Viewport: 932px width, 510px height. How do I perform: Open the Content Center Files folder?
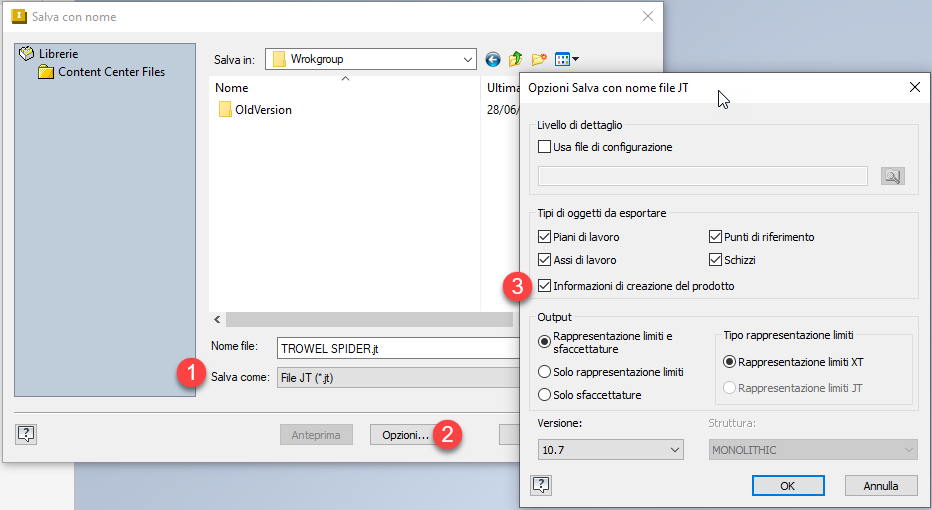coord(101,72)
